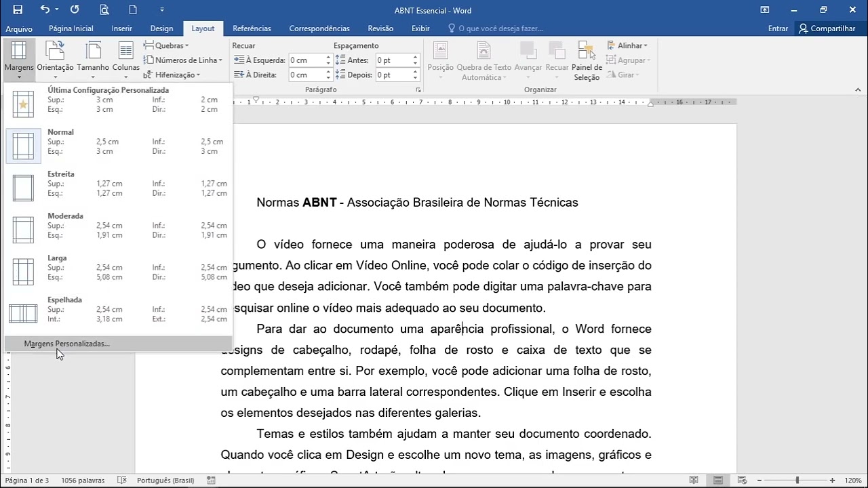The height and width of the screenshot is (488, 868).
Task: Click the Save icon in quick access toolbar
Action: pyautogui.click(x=18, y=9)
